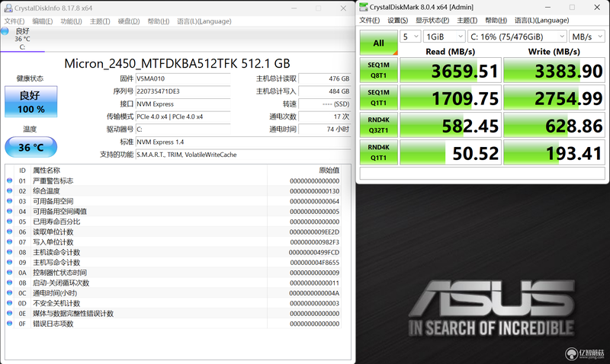Click the 传输模式 field showing PCIe 4.0 x4
Image resolution: width=610 pixels, height=364 pixels.
(x=183, y=117)
